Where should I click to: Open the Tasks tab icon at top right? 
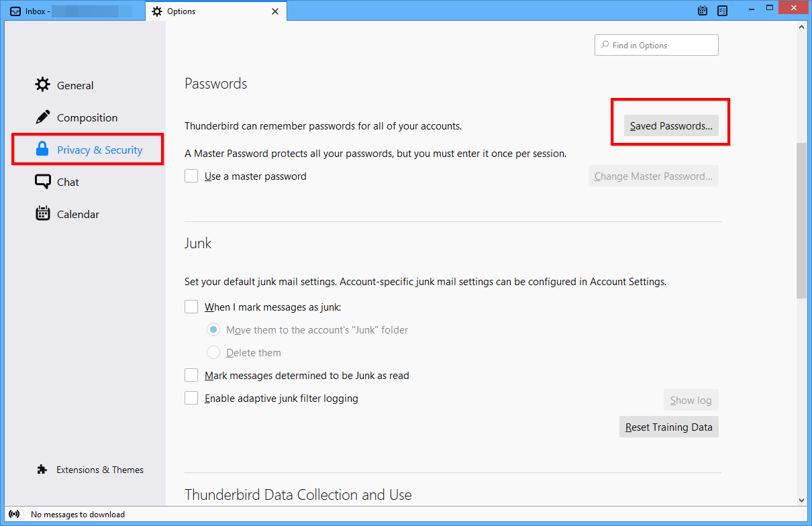pyautogui.click(x=723, y=11)
